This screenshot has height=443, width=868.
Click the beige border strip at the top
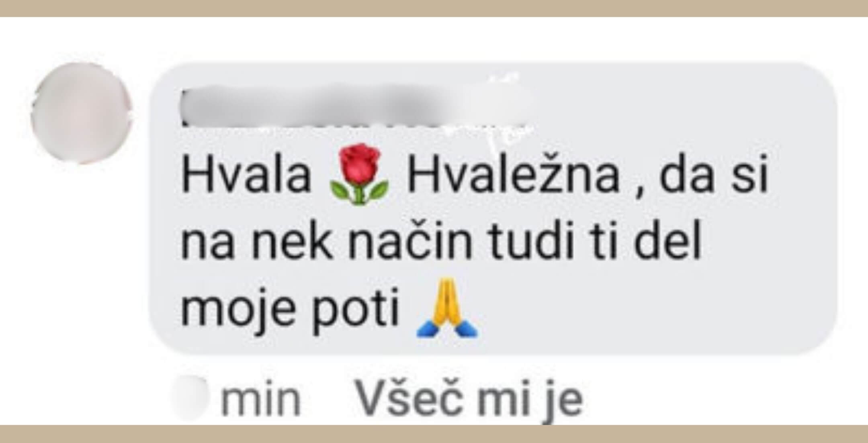[434, 8]
